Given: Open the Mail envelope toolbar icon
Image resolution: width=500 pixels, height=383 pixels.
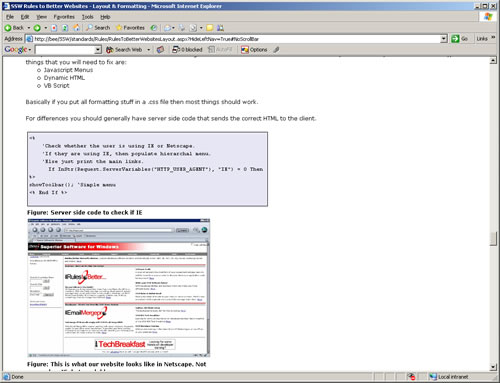Looking at the screenshot, I should pos(168,28).
